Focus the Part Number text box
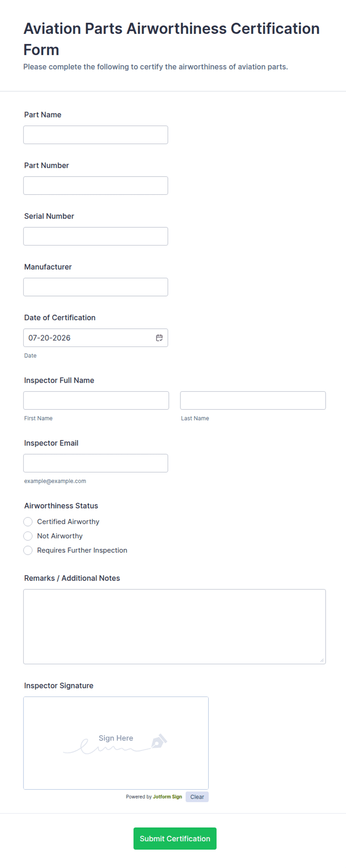Screen dimensions: 346x868 96,186
